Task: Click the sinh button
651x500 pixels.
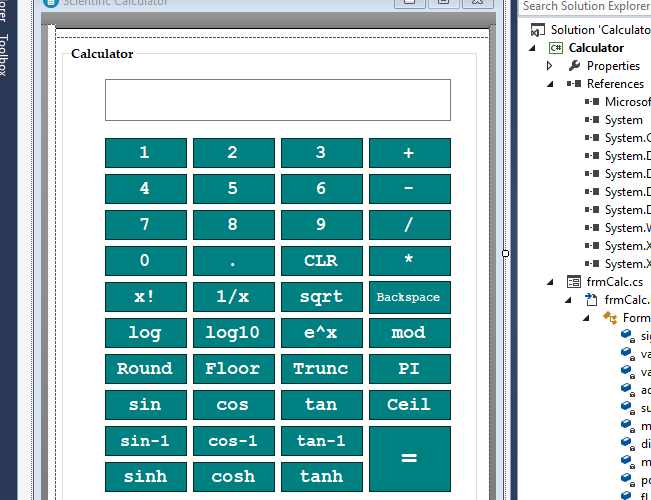Action: (x=146, y=477)
